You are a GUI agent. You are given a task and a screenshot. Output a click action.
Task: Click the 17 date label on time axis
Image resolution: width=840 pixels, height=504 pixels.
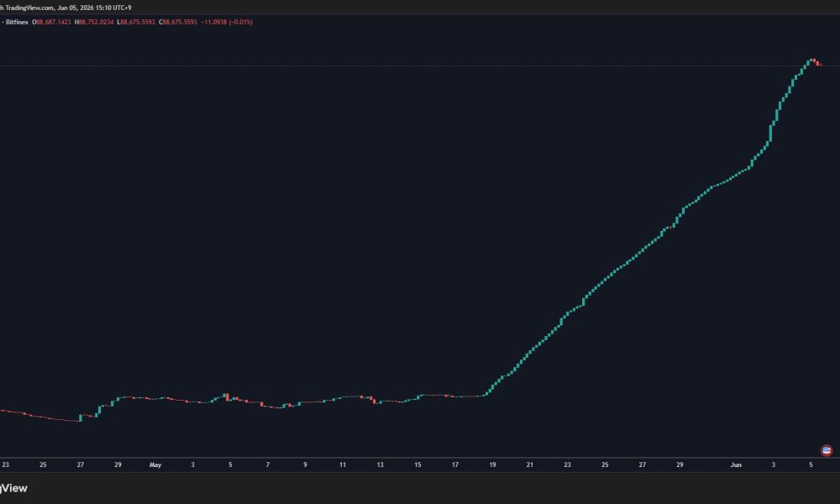click(x=455, y=465)
